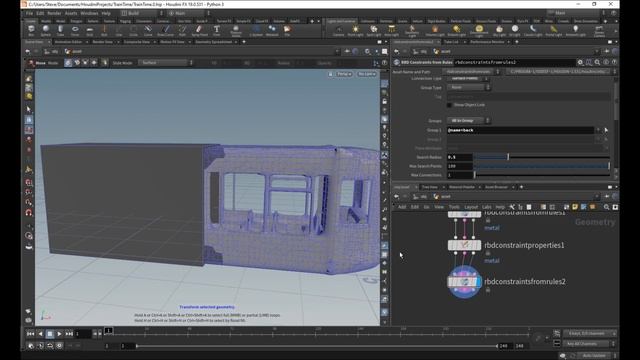The height and width of the screenshot is (360, 640).
Task: Switch to Animation Editor tab
Action: (x=68, y=42)
